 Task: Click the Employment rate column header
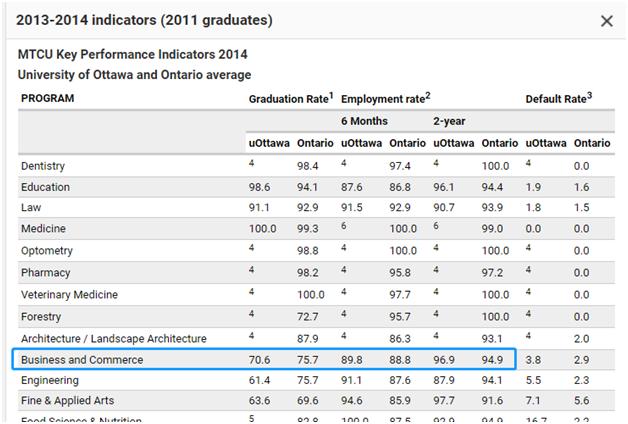click(385, 99)
